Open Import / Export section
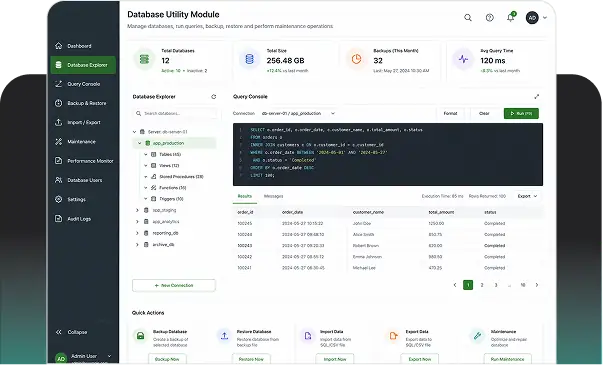603x365 pixels. (x=83, y=122)
